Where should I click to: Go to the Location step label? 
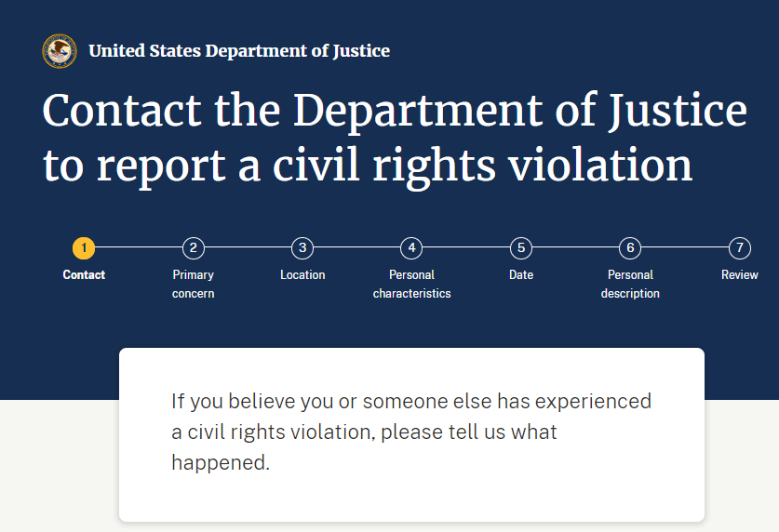[302, 275]
